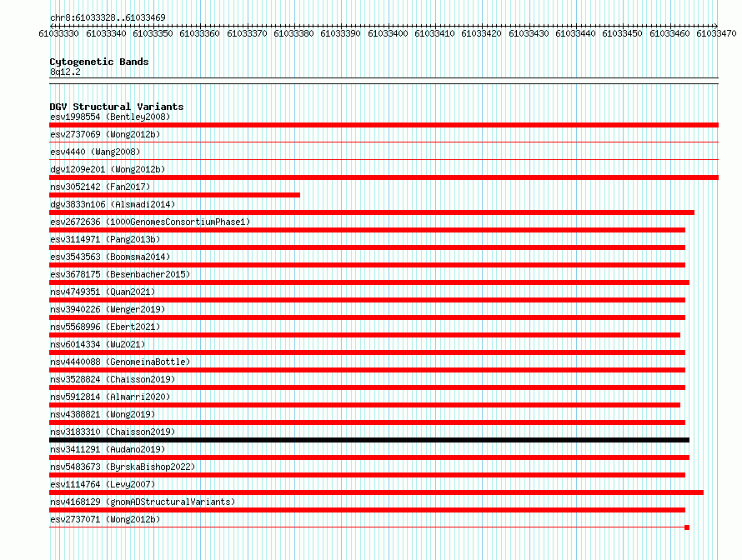Click ruler coordinate 61033420
742x560 pixels.
(x=482, y=33)
